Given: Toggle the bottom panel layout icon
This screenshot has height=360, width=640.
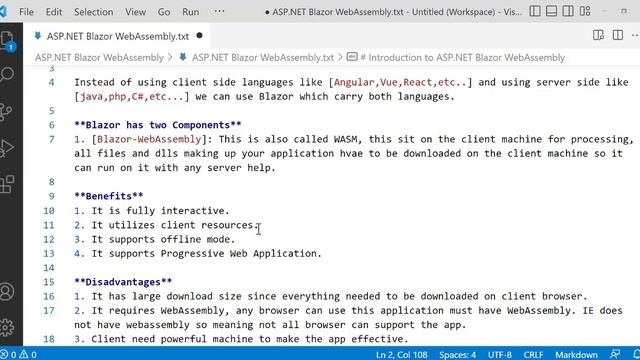Looking at the screenshot, I should (551, 11).
